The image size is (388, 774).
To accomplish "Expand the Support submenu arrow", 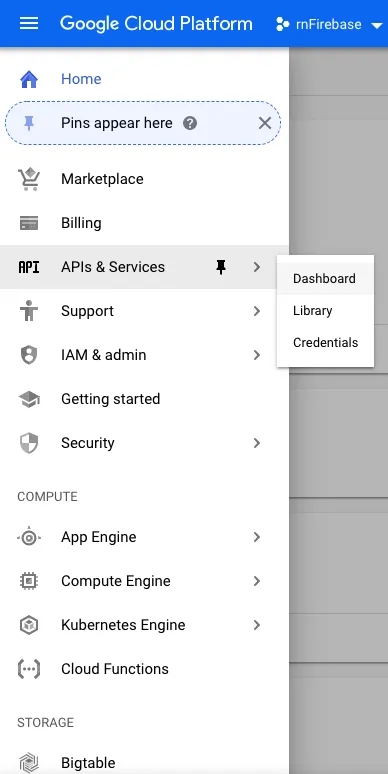I will 257,311.
